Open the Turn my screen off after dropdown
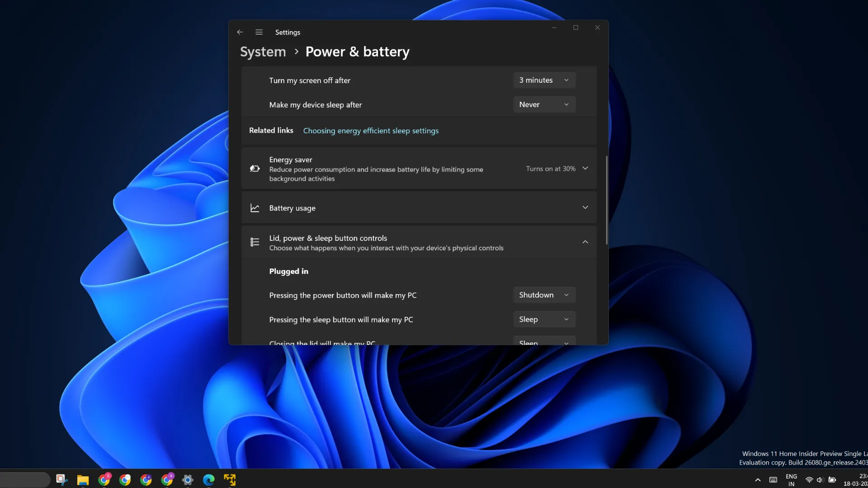This screenshot has height=488, width=868. coord(543,79)
